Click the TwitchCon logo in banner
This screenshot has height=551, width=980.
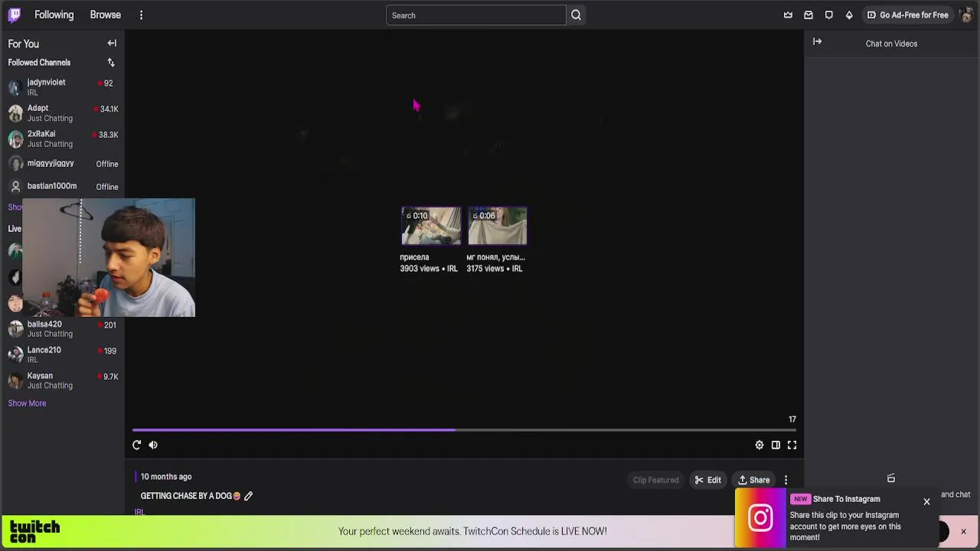click(34, 531)
